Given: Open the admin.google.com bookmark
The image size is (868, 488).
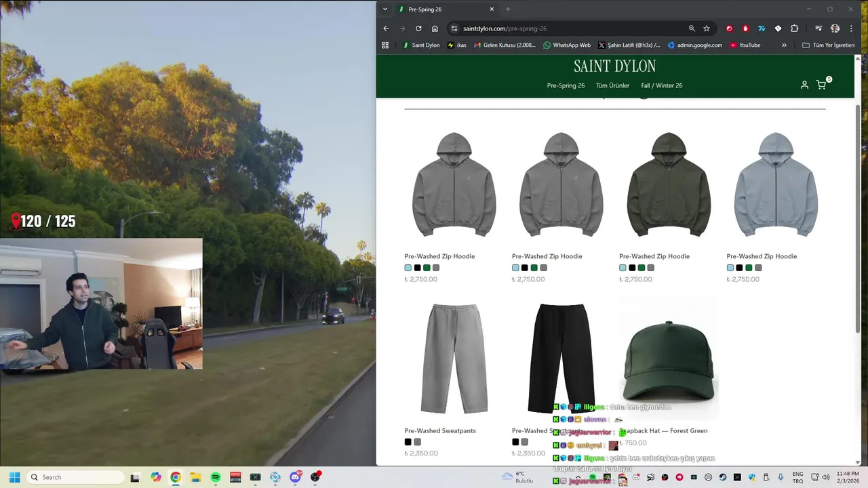Looking at the screenshot, I should click(x=695, y=45).
